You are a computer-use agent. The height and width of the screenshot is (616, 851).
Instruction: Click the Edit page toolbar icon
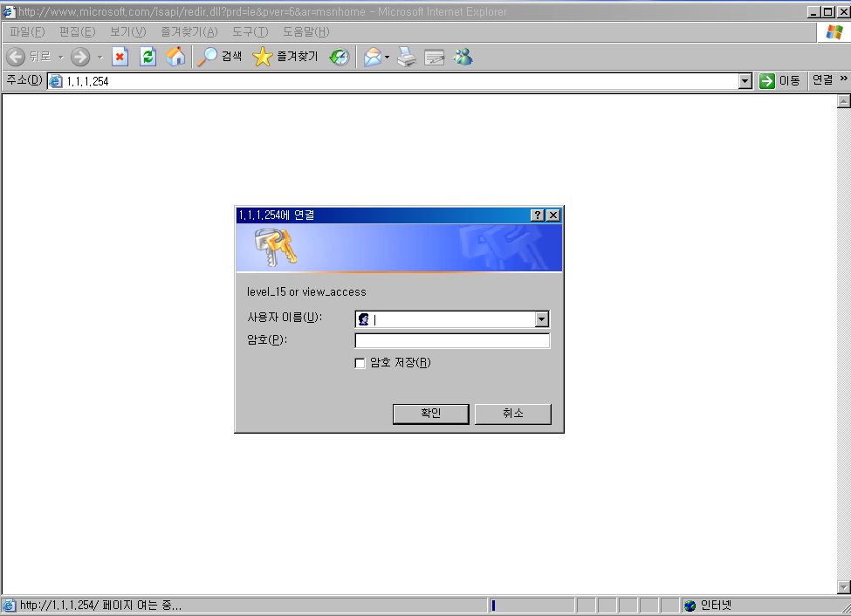434,57
